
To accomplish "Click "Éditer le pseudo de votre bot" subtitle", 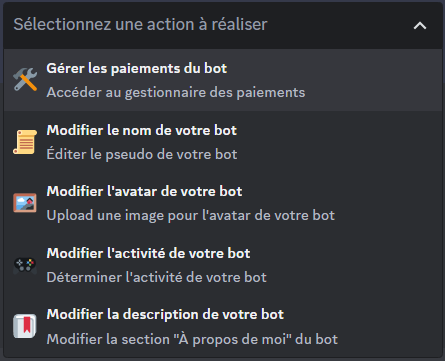I will [x=142, y=154].
